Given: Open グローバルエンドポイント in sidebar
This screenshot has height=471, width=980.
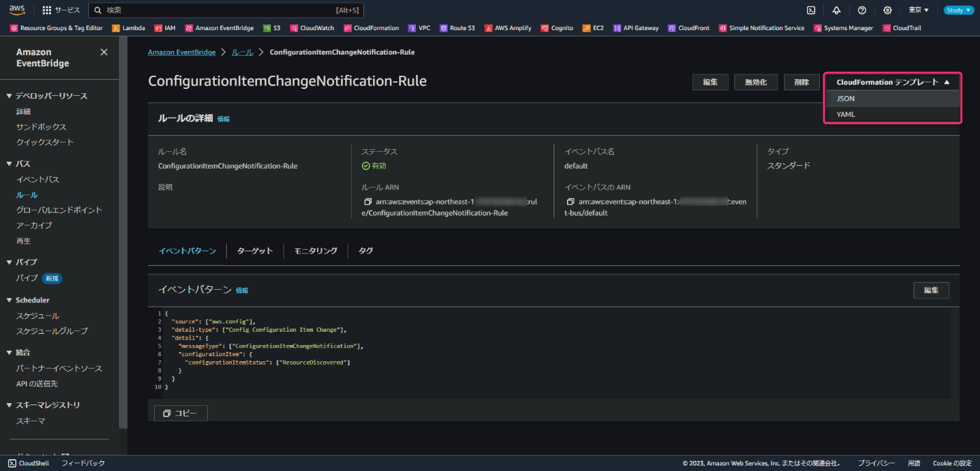Looking at the screenshot, I should (x=59, y=210).
